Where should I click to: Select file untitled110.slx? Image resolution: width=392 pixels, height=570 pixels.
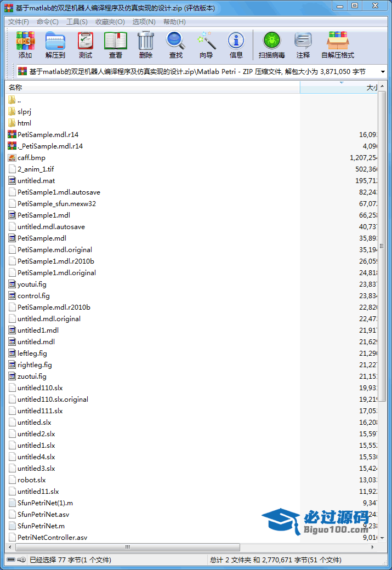point(40,388)
